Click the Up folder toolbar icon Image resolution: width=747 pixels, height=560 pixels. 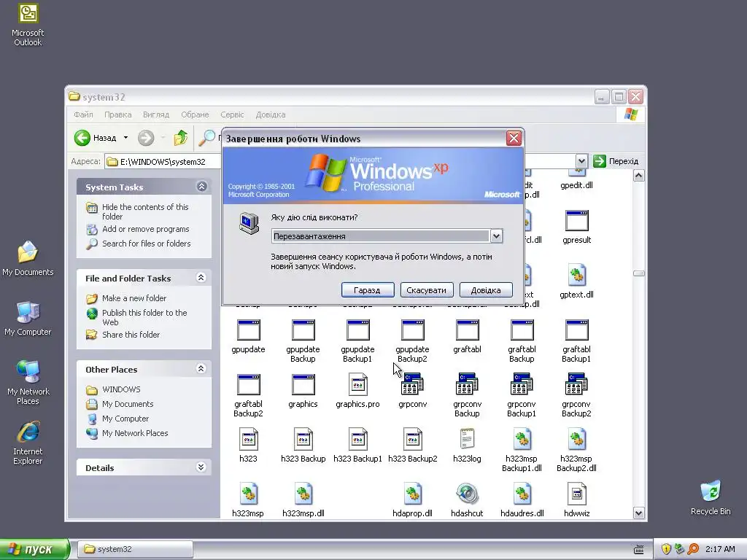coord(181,138)
